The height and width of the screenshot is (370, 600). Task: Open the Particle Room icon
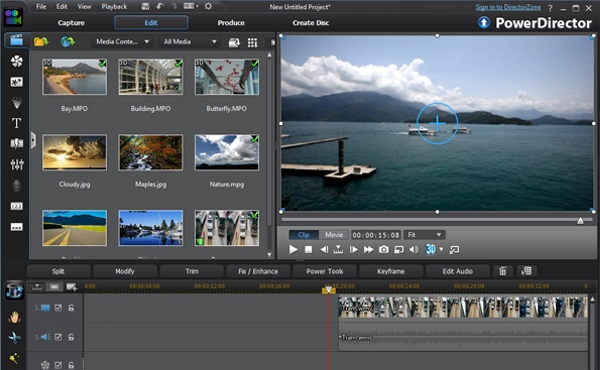(16, 103)
